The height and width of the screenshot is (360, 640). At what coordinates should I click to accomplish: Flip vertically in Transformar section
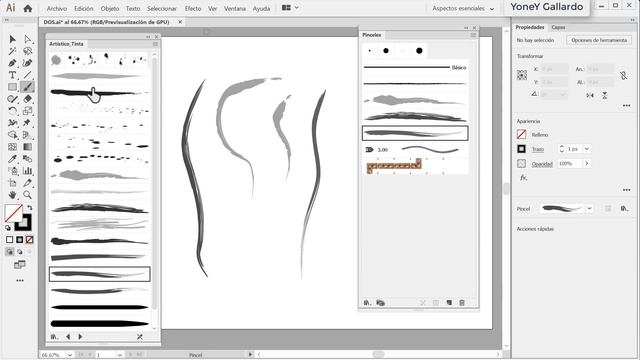tap(604, 95)
